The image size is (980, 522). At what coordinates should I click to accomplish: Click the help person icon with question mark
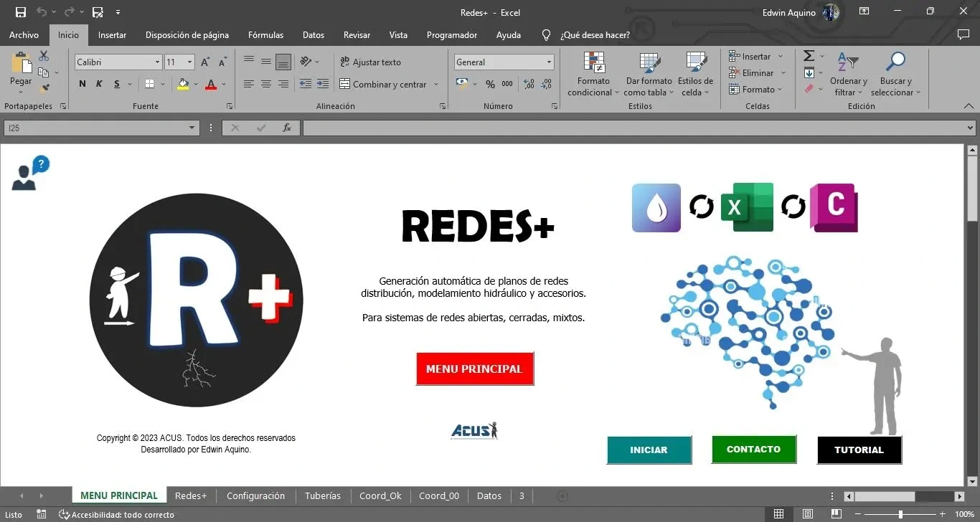point(31,174)
